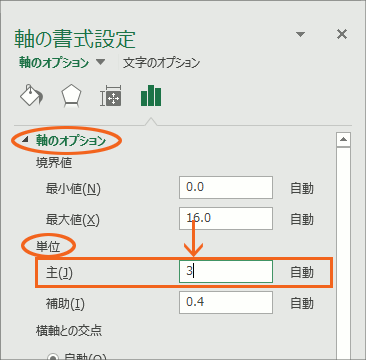Click the scrollbar up arrow
The width and height of the screenshot is (366, 360).
tap(343, 139)
